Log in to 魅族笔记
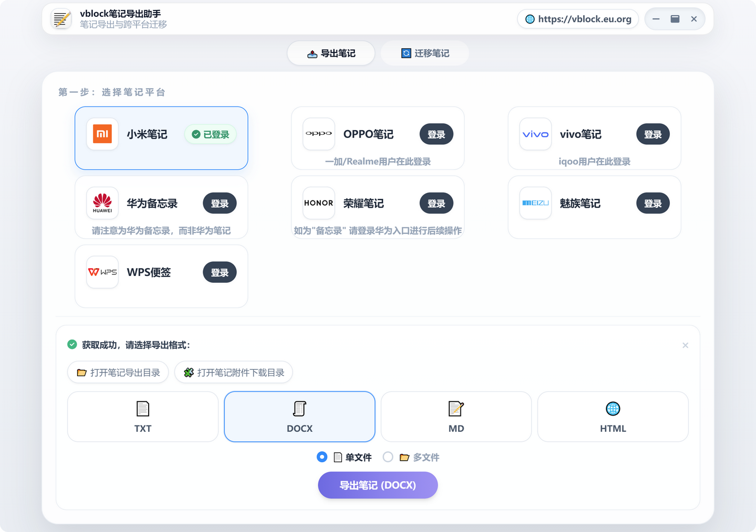Image resolution: width=756 pixels, height=532 pixels. click(x=653, y=204)
